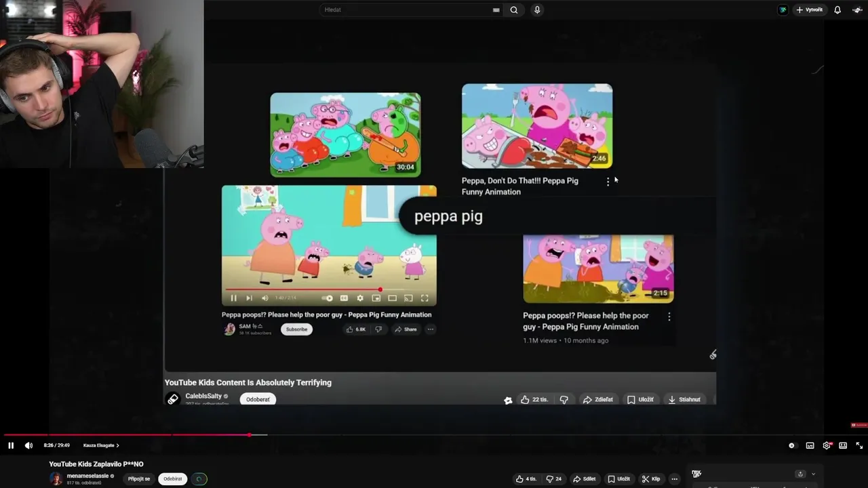868x488 pixels.
Task: Start voice search with the microphone icon
Action: click(537, 10)
